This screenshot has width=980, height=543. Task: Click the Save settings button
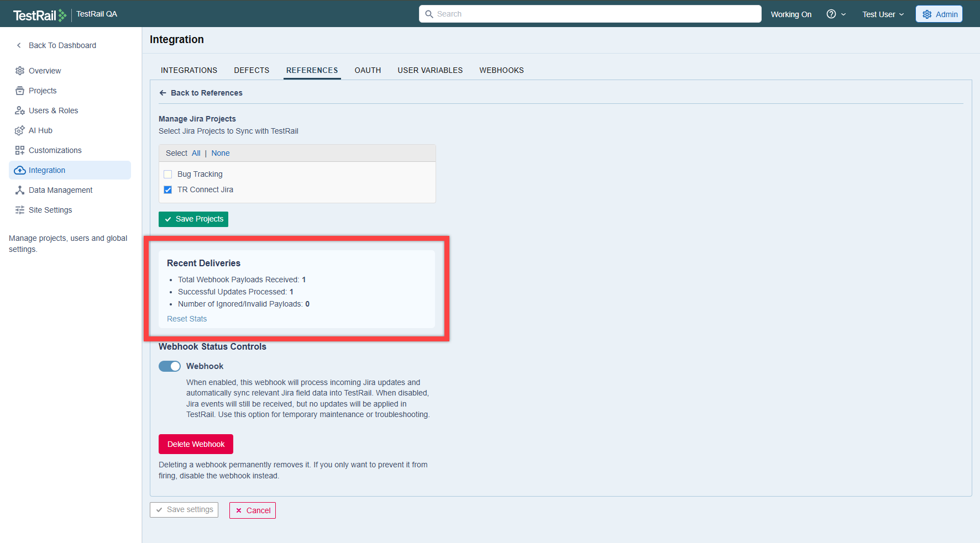(184, 509)
